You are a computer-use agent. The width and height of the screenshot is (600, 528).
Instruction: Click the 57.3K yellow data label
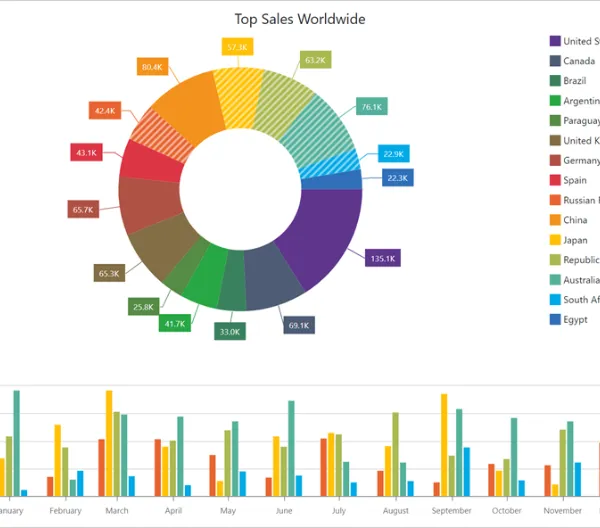[x=237, y=47]
